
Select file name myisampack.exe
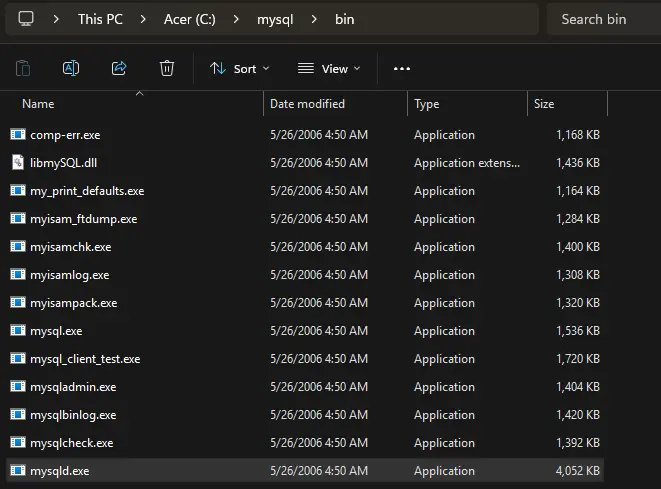click(x=74, y=303)
